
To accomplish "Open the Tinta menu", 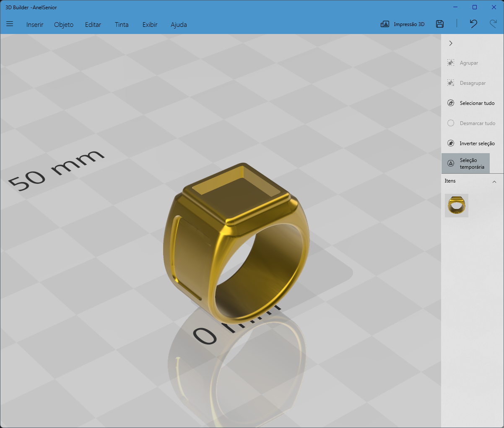I will pos(122,25).
